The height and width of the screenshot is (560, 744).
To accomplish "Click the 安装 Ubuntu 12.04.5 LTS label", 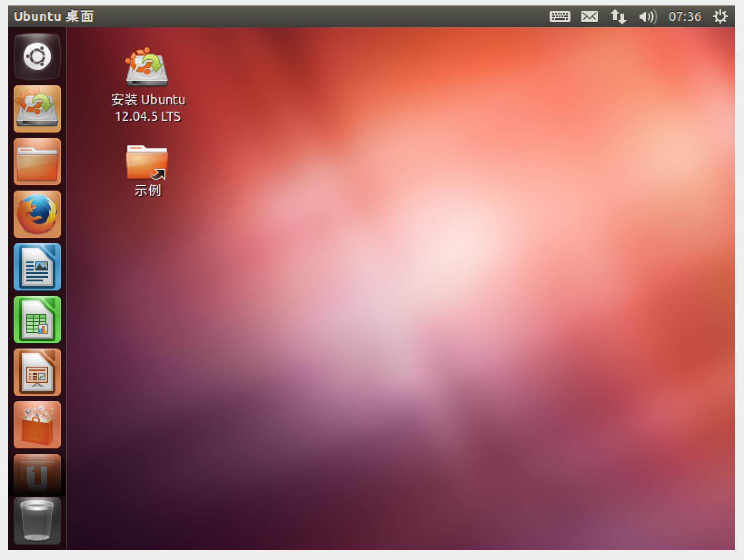I will (148, 108).
